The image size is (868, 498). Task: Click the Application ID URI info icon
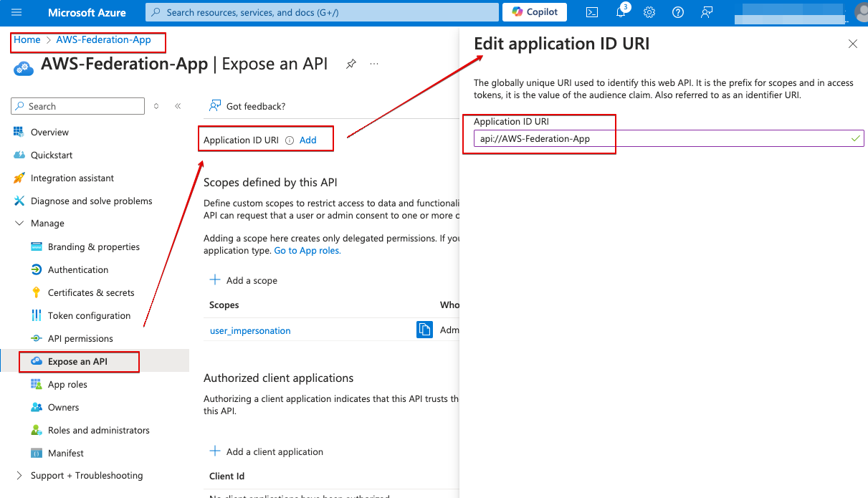(290, 140)
